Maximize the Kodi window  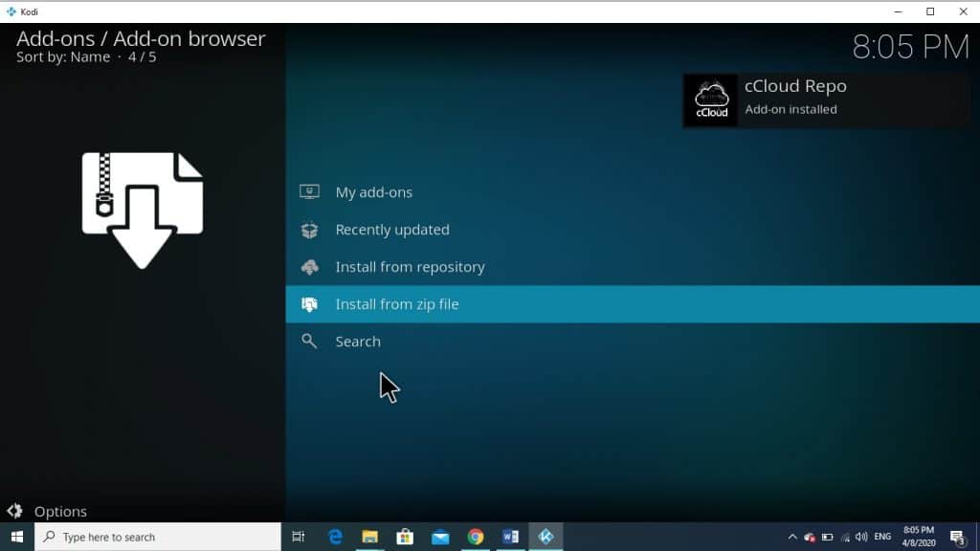[930, 11]
